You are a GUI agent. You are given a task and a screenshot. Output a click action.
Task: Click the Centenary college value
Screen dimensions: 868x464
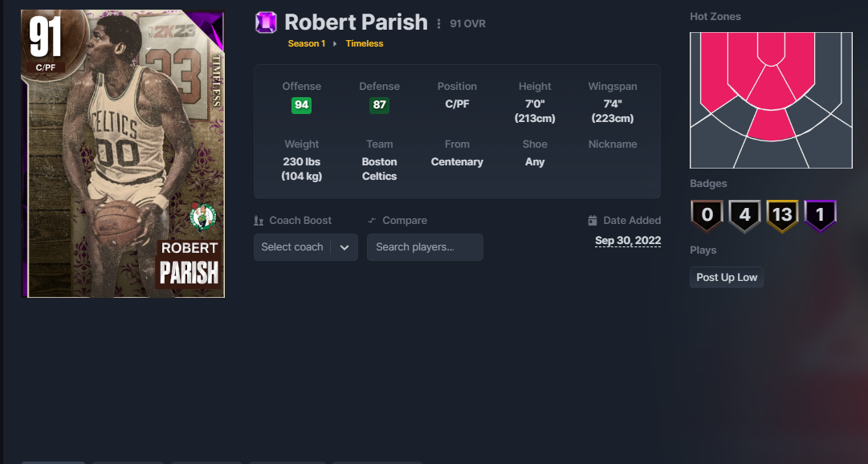click(457, 161)
